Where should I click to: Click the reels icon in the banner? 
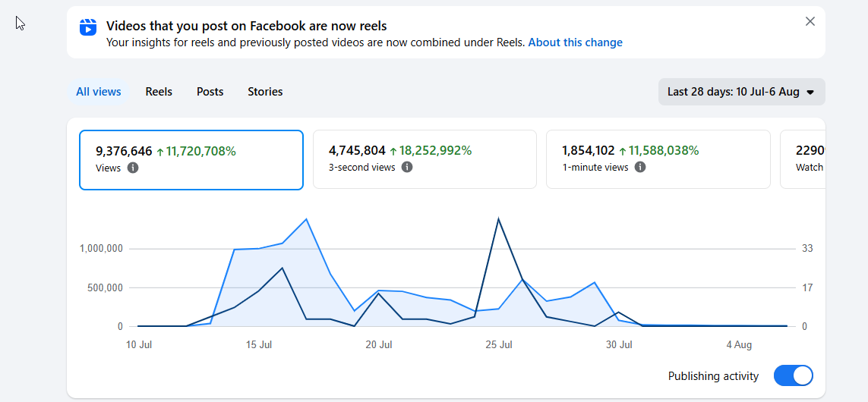(88, 27)
